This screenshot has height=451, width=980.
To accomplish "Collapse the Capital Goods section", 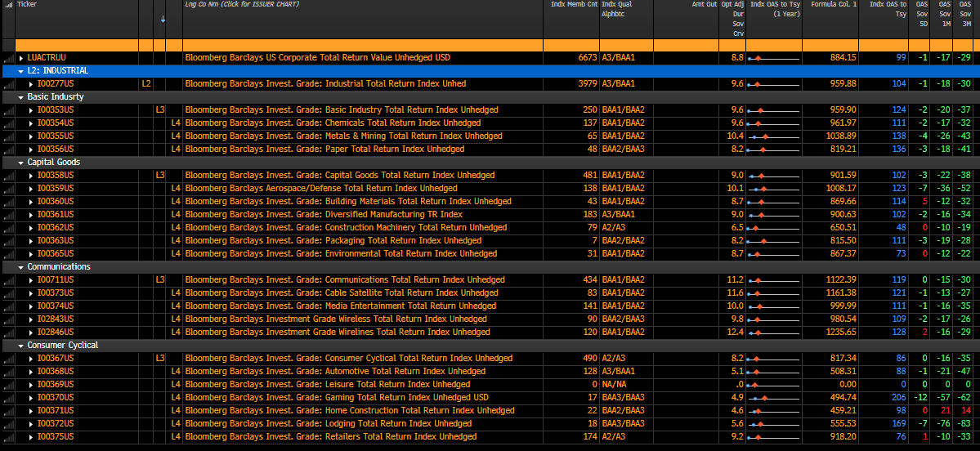I will pos(20,163).
